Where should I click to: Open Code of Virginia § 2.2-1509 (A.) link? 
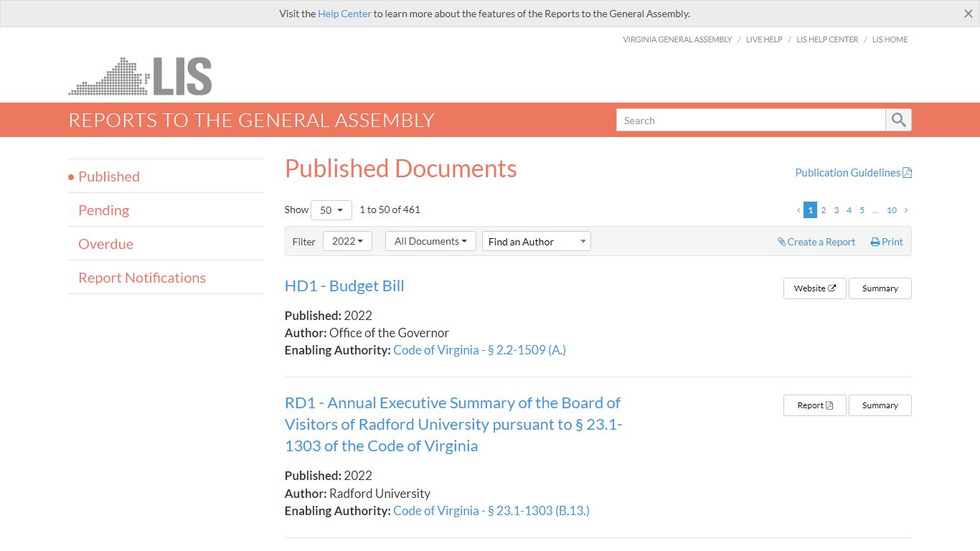click(480, 350)
